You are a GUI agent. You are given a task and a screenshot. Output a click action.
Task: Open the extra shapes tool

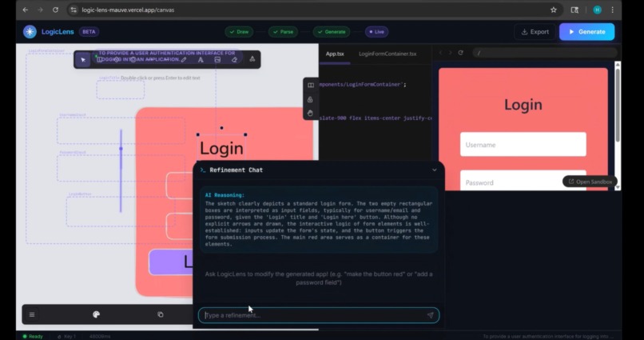click(252, 59)
